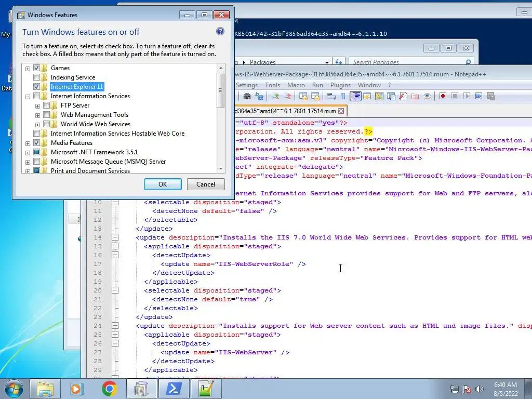
Task: Open the user defined language dialog icon
Action: coord(367,96)
